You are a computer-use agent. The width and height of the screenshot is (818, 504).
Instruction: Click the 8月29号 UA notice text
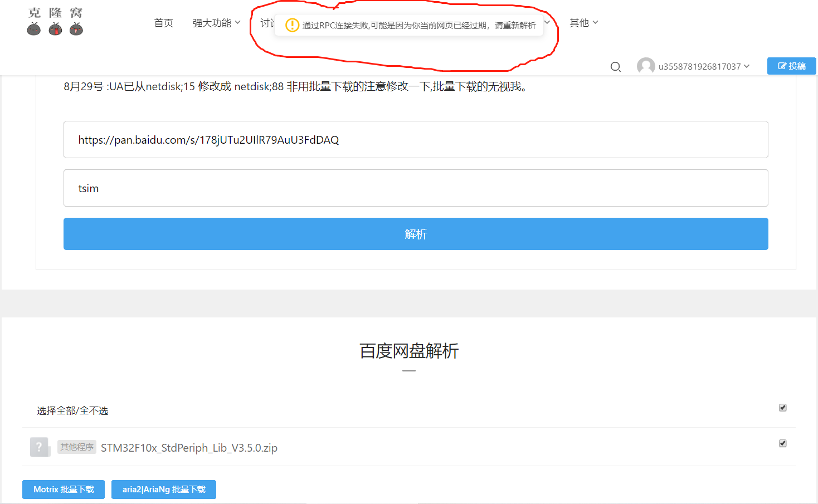[x=295, y=86]
